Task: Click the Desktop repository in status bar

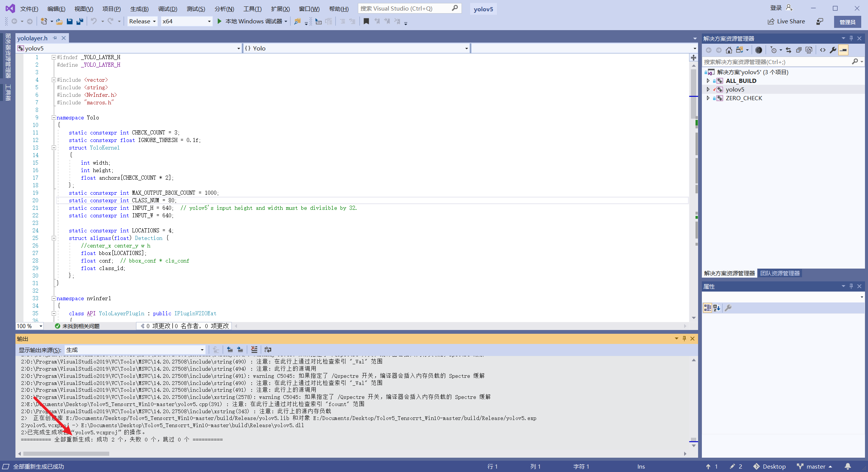Action: (769, 466)
